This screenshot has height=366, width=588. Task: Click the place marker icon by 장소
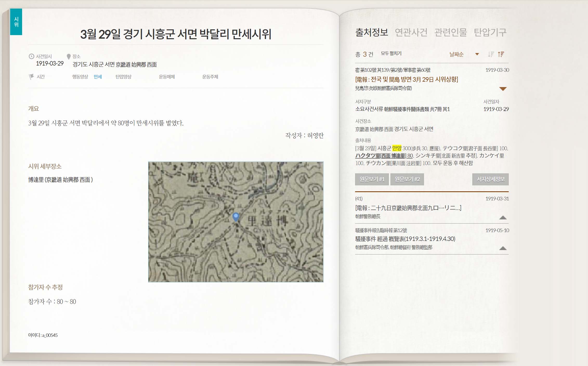tap(69, 56)
